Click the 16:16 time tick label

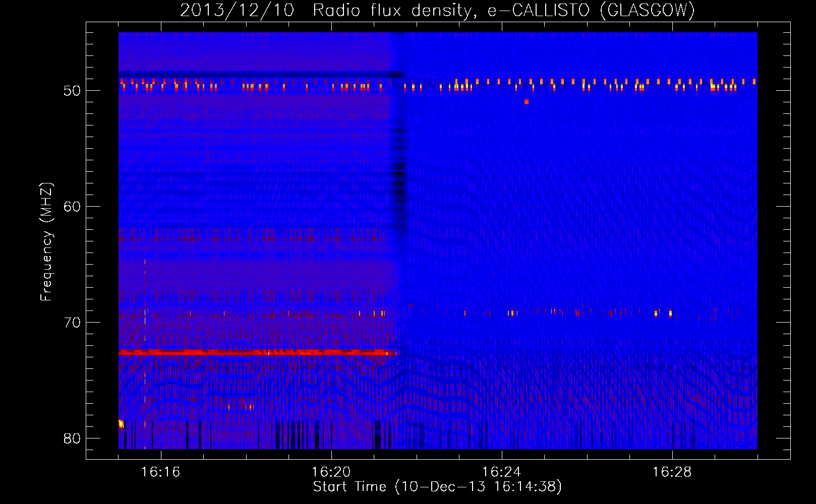pos(161,472)
